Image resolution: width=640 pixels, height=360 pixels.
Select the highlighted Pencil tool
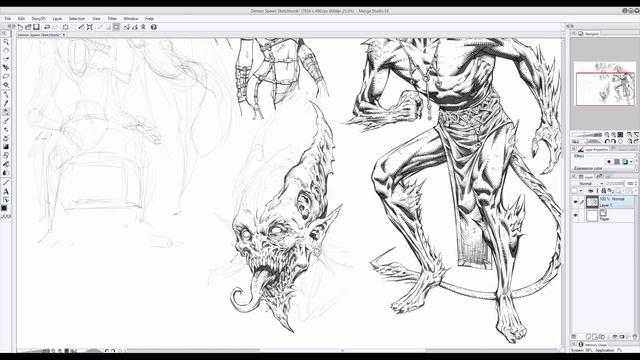6,112
